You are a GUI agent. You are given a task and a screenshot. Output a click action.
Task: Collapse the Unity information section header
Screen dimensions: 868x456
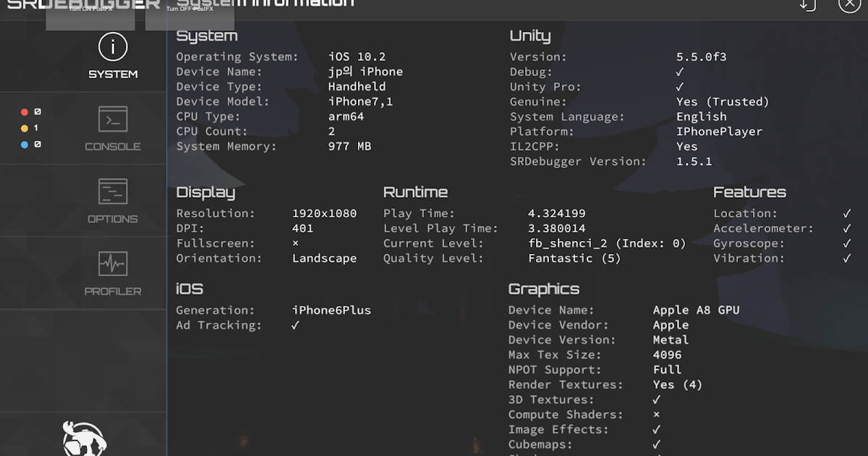(x=529, y=35)
